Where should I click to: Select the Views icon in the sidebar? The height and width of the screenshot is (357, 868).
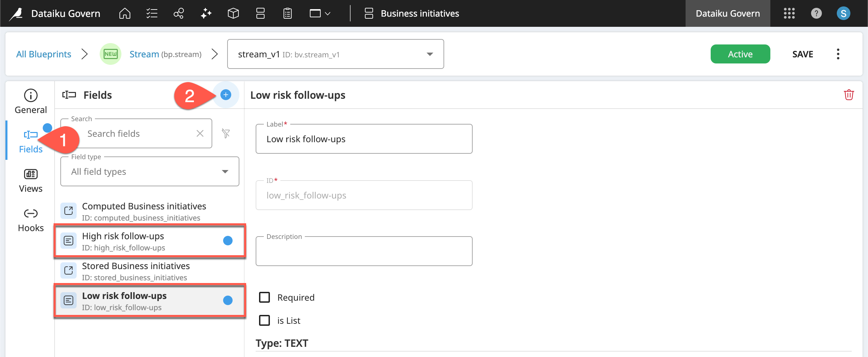(31, 180)
